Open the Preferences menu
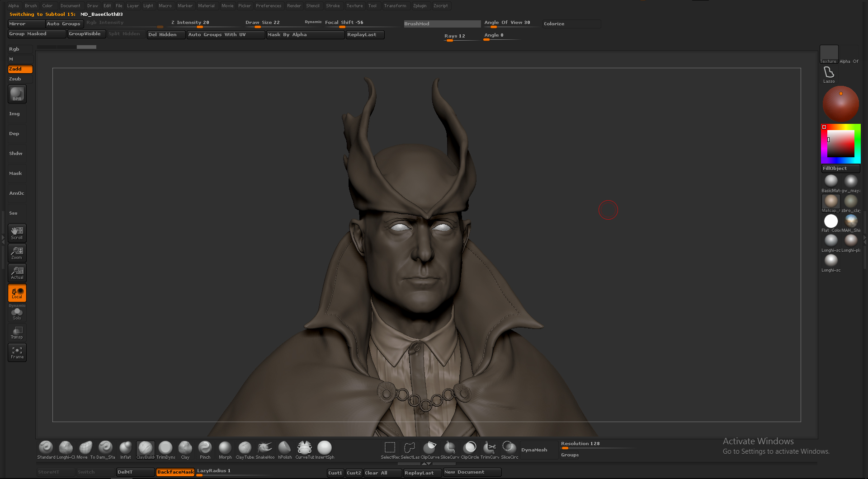Screen dimensions: 868x479 [x=269, y=6]
